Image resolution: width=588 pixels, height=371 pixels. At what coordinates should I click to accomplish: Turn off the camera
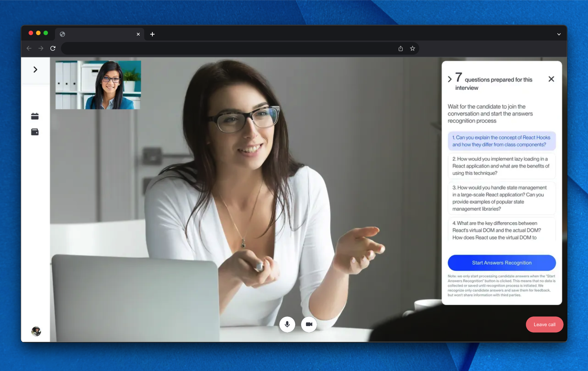click(309, 324)
